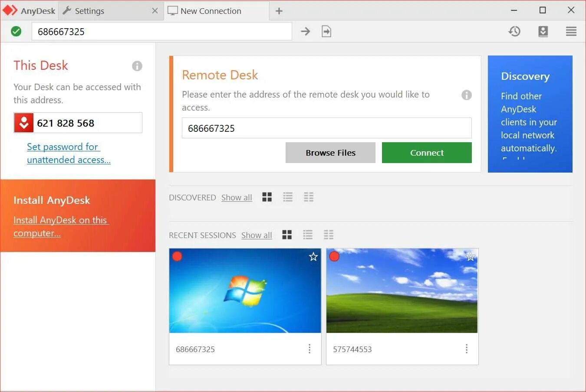Viewport: 586px width, 392px height.
Task: Switch Recent Sessions to tile view
Action: point(287,235)
